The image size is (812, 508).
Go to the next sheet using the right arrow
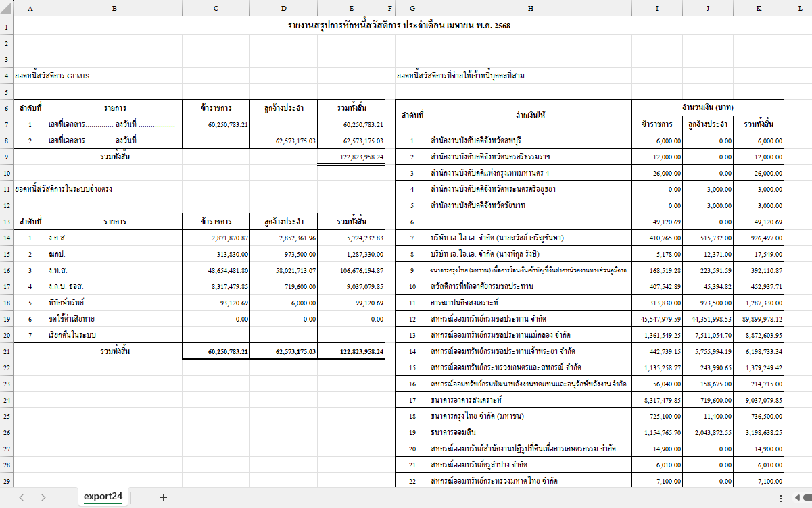click(x=43, y=497)
